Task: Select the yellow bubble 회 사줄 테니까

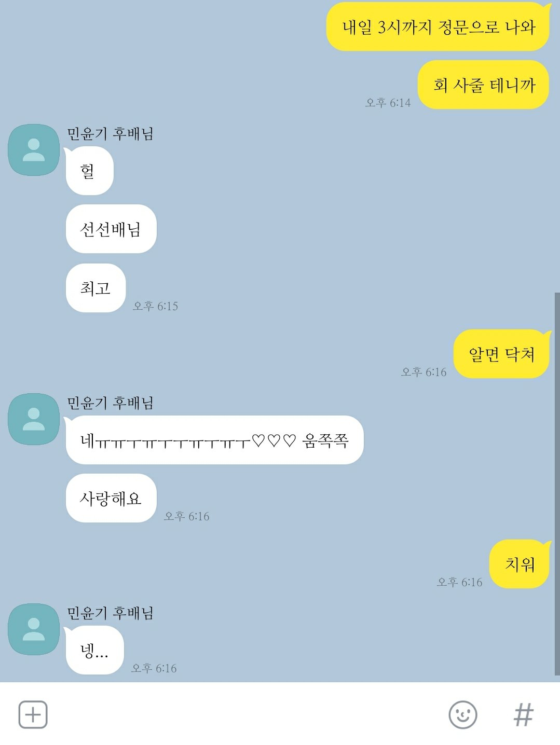Action: coord(484,85)
